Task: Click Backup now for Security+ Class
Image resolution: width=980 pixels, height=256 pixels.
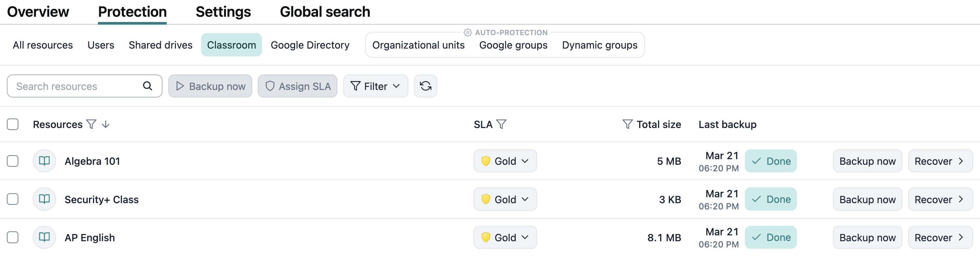Action: pyautogui.click(x=867, y=199)
